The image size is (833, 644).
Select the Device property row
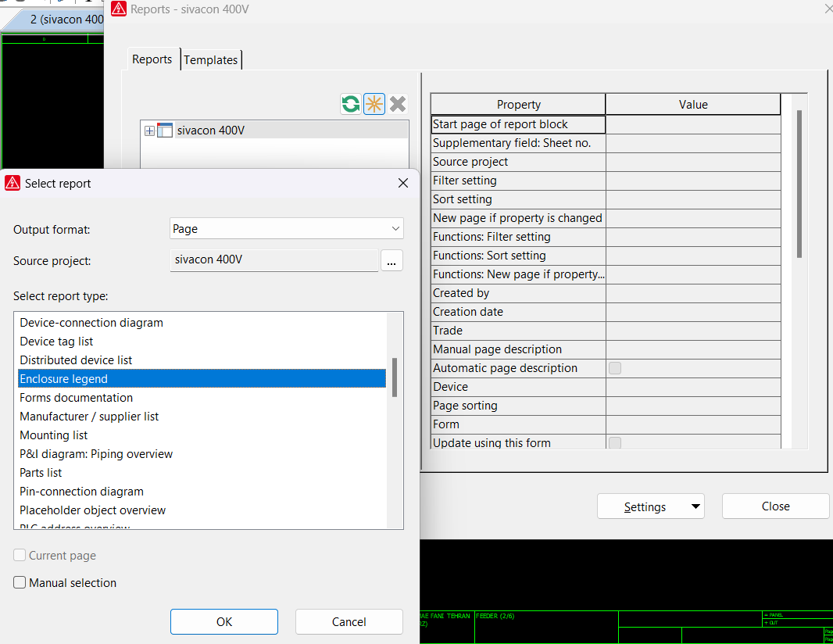click(x=606, y=387)
